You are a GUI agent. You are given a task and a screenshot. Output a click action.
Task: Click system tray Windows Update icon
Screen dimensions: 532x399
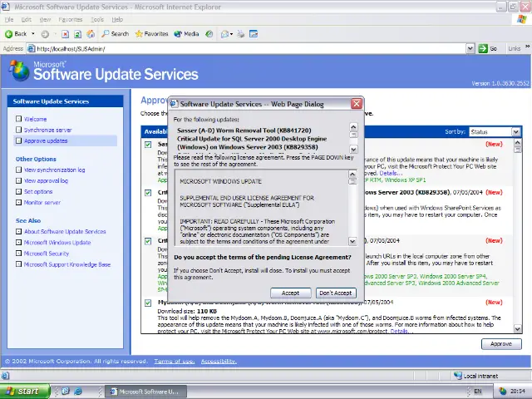click(x=502, y=392)
